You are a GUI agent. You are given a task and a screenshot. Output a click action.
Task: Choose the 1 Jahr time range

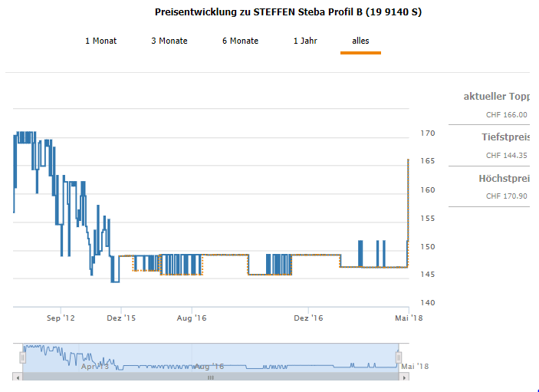(305, 41)
